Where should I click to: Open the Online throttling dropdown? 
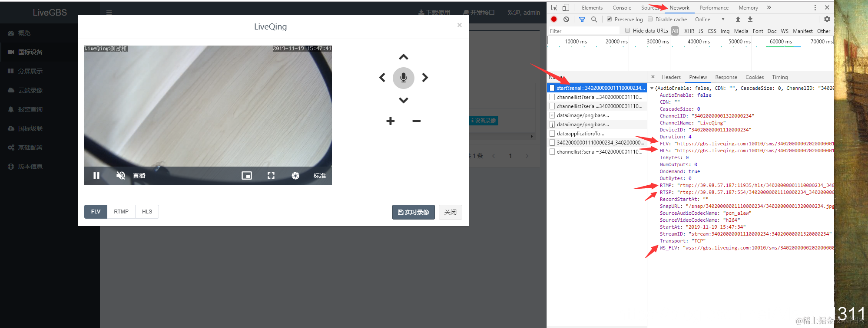[x=710, y=19]
